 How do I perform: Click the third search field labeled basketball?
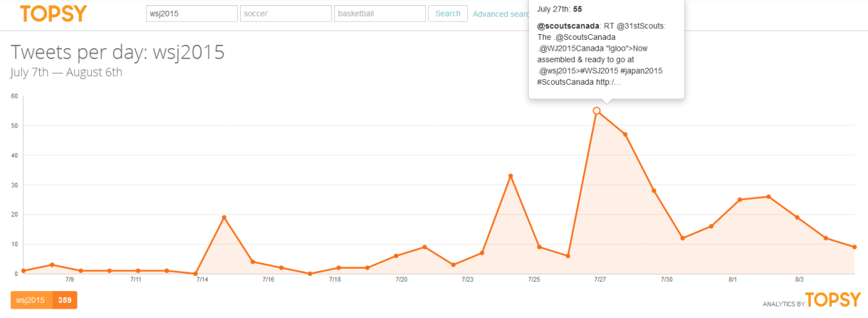tap(379, 14)
